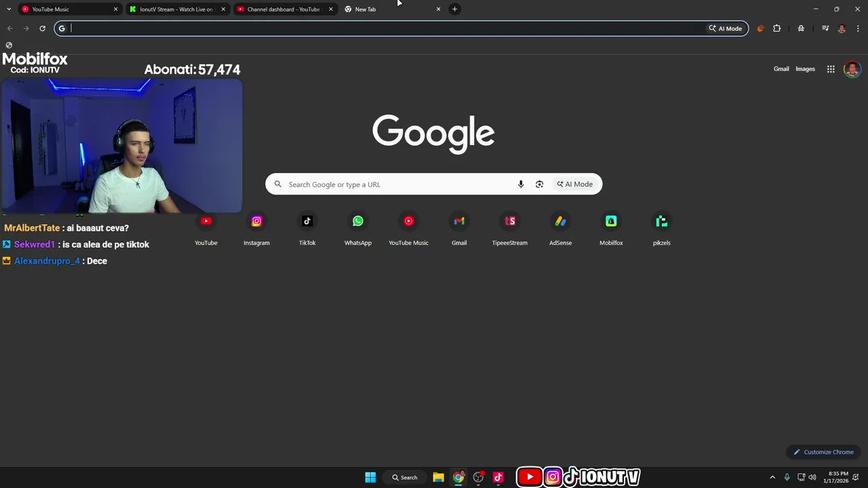Open the Google account avatar on the page
Viewport: 868px width, 488px height.
[x=852, y=69]
